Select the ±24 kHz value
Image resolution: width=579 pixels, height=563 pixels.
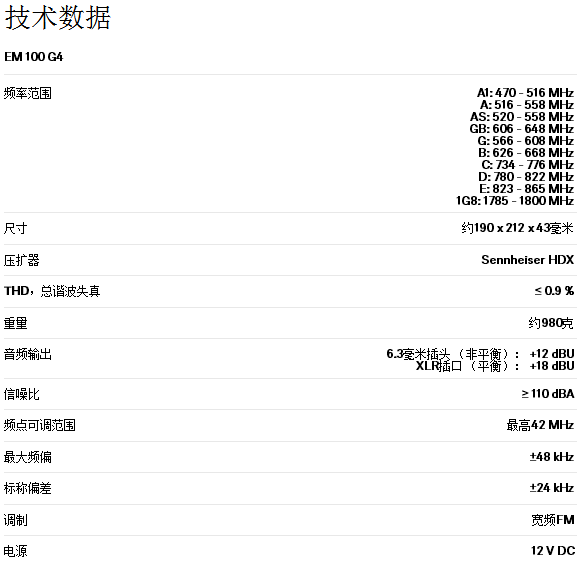tap(552, 488)
